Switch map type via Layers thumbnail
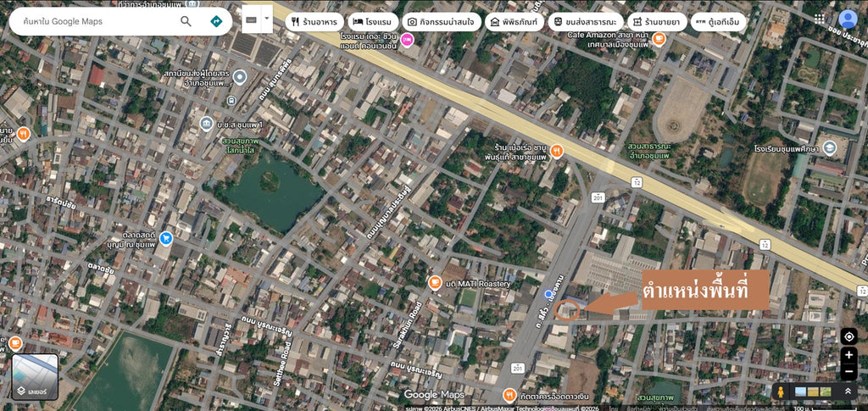 [35, 377]
